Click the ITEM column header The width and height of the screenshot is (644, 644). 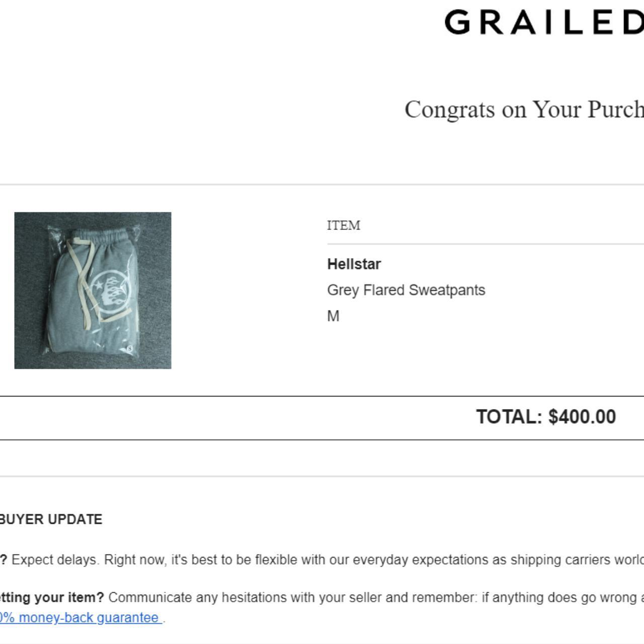click(344, 225)
